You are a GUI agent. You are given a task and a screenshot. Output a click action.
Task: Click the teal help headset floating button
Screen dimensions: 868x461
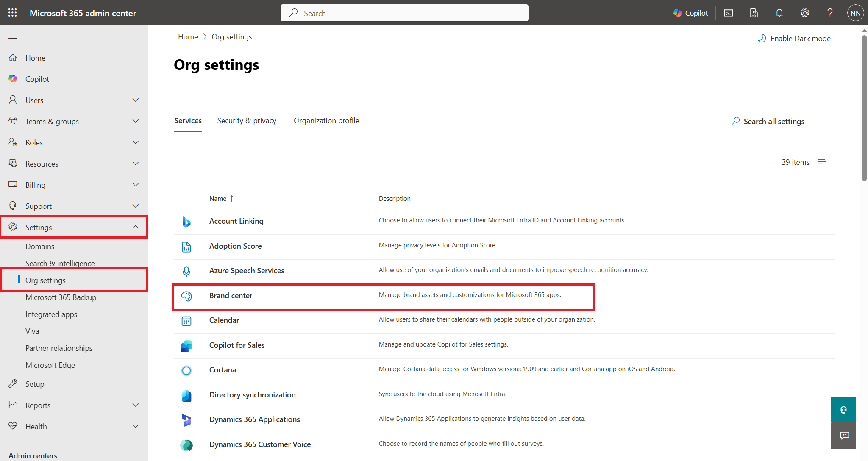click(843, 410)
